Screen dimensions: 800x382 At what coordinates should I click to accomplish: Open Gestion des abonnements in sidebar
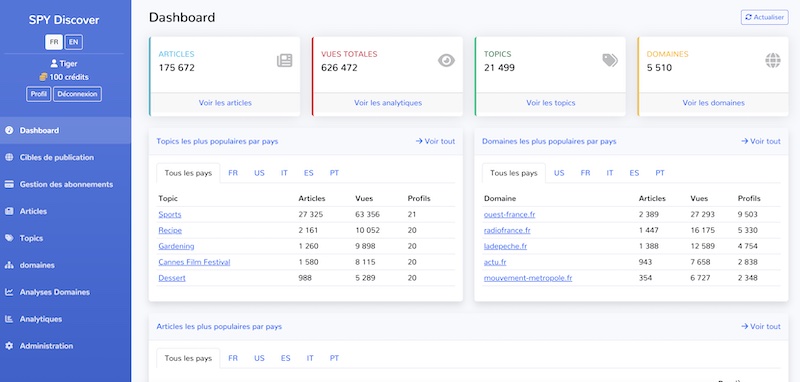pyautogui.click(x=65, y=185)
